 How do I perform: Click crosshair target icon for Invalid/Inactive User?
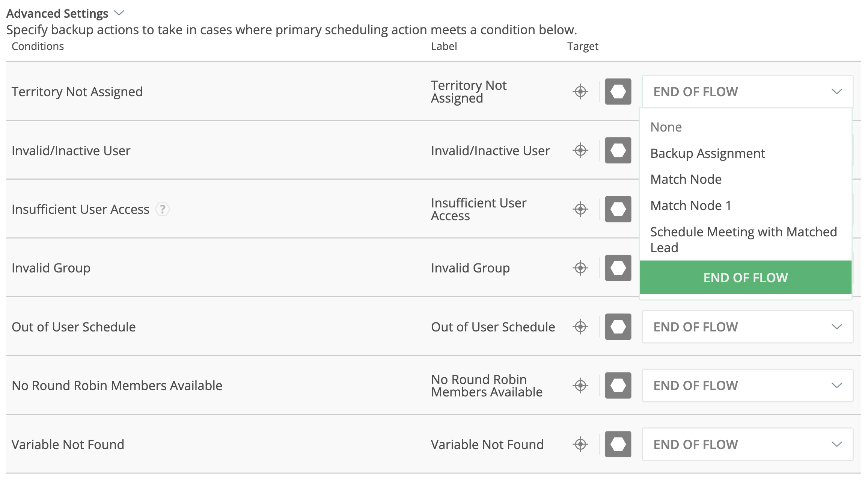tap(580, 151)
